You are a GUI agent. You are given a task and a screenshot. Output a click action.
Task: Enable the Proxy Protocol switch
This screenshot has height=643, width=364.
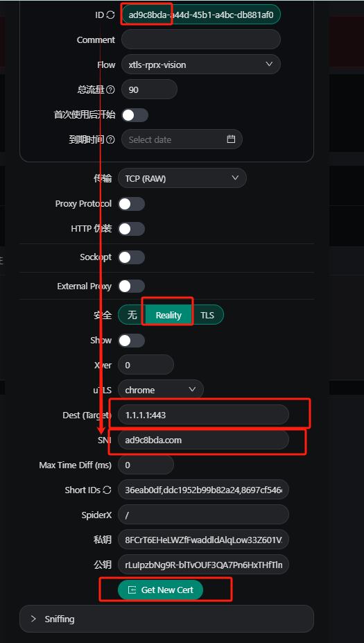coord(132,204)
